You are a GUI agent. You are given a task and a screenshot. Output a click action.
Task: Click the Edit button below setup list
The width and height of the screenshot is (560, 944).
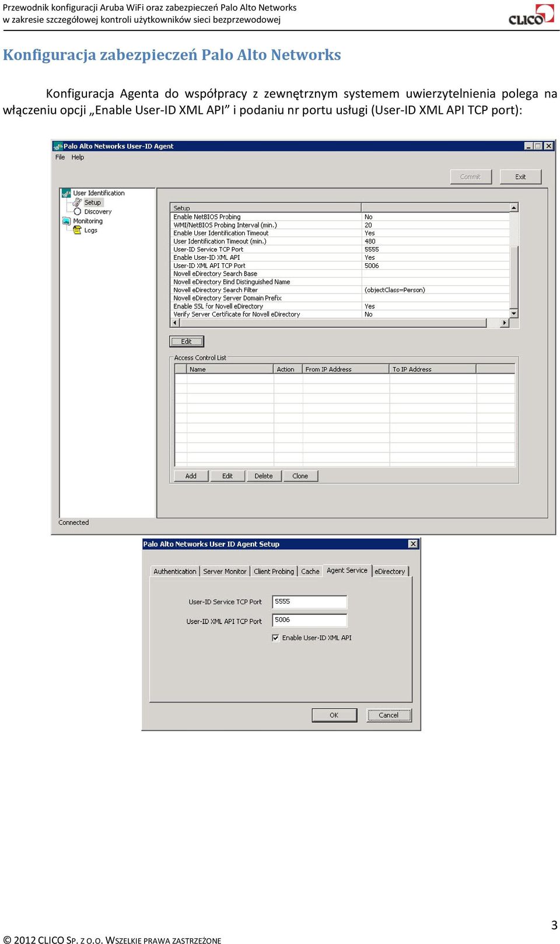coord(187,342)
